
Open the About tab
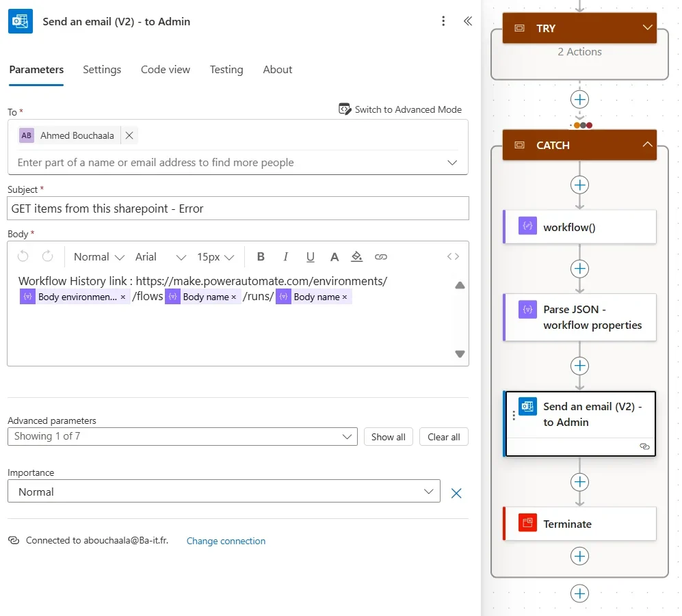pyautogui.click(x=278, y=70)
